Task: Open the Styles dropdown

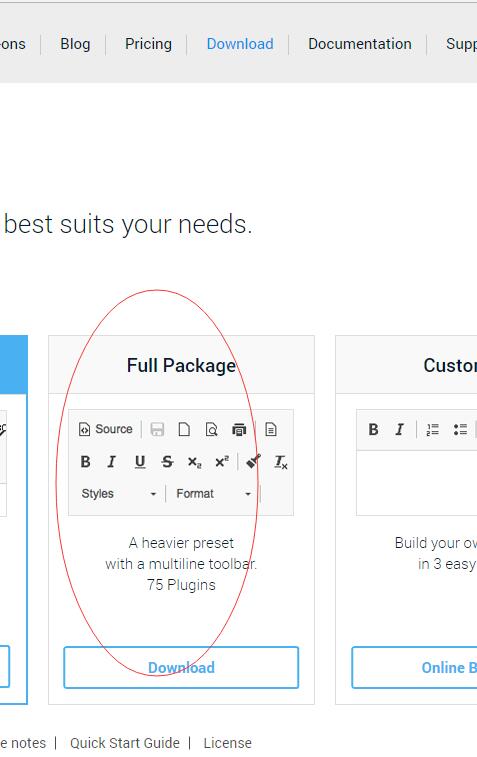Action: click(x=119, y=493)
